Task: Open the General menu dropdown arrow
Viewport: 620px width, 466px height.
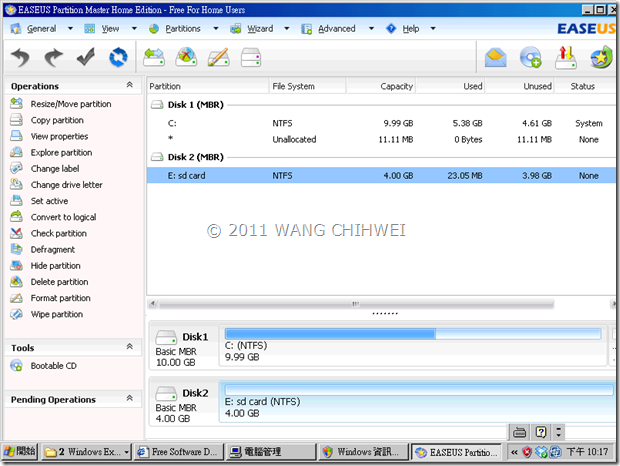Action: [x=70, y=28]
